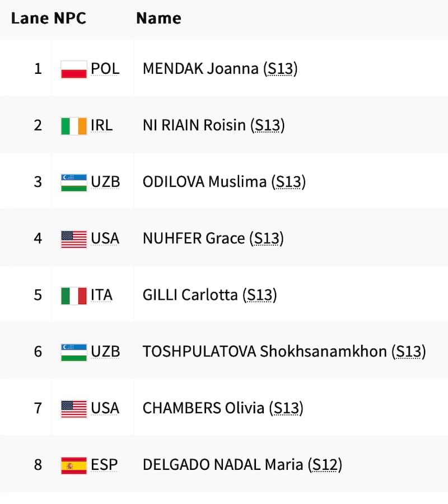Click the ESP country code abbreviation
The height and width of the screenshot is (504, 448).
click(x=104, y=465)
